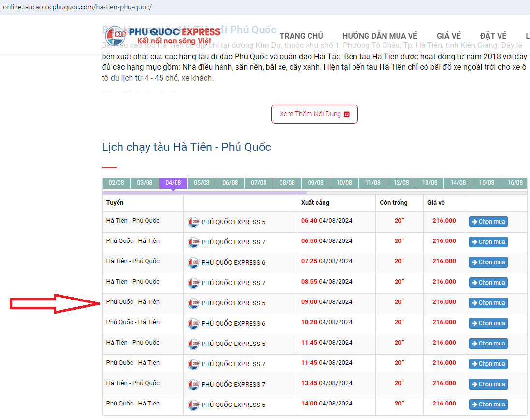Click ship logo icon in 08:55 Express 7 row
This screenshot has height=420, width=530.
194,283
